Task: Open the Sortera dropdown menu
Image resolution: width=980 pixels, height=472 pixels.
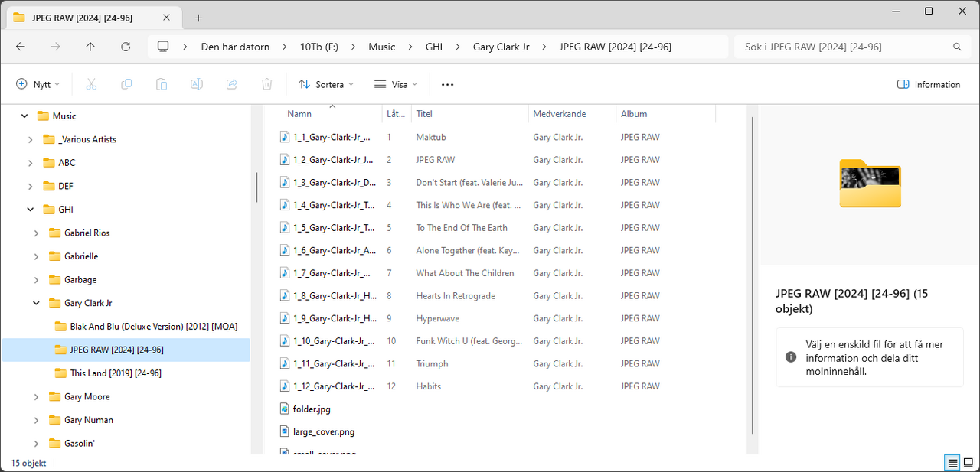Action: tap(326, 84)
